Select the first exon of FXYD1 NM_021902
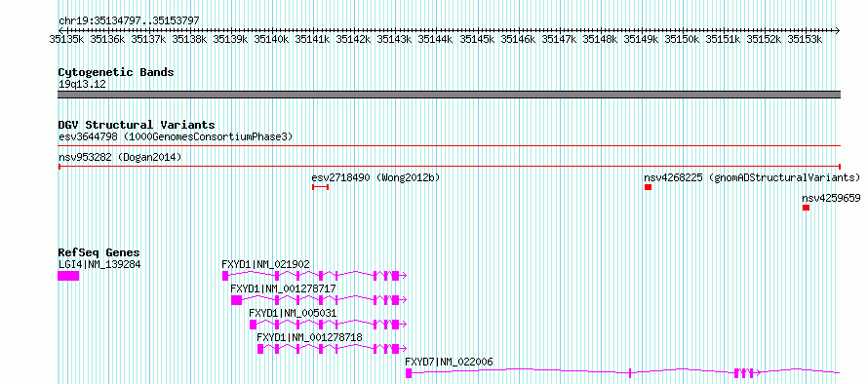 225,276
